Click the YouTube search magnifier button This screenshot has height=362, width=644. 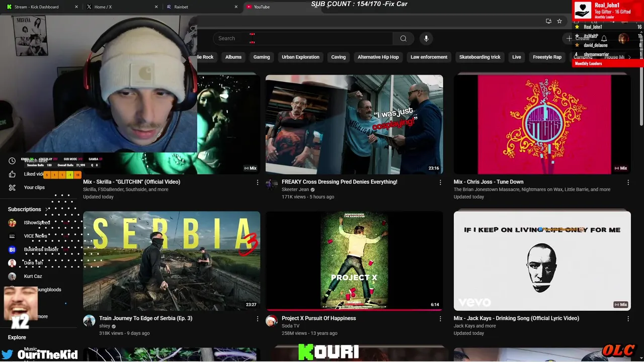(x=403, y=39)
